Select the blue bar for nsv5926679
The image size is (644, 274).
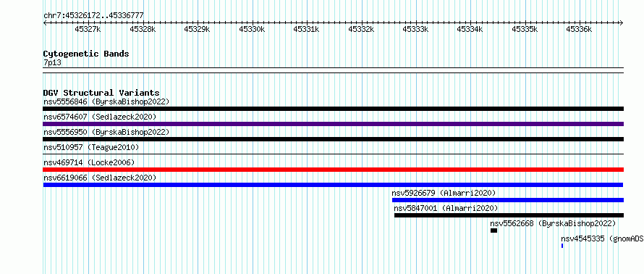508,200
